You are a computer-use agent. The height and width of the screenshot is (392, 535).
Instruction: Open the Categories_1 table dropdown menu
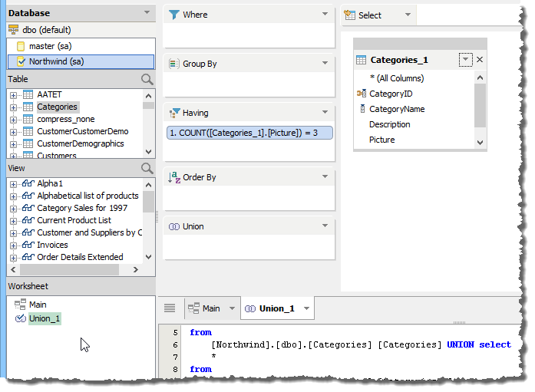click(x=465, y=60)
